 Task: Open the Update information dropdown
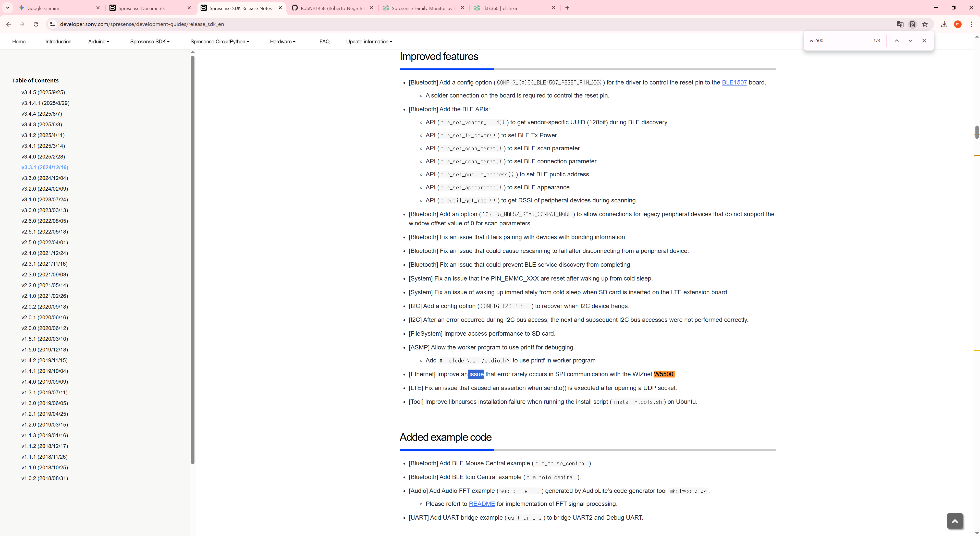coord(369,41)
